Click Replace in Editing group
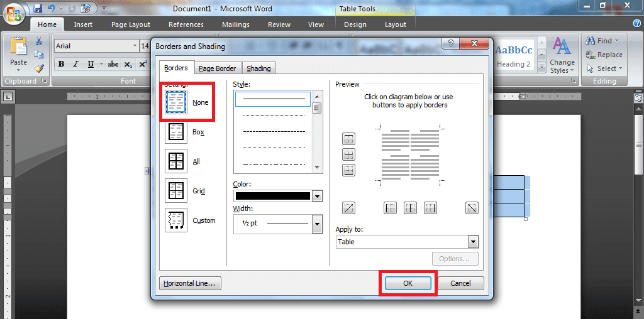Screen dimensions: 644x319 [x=604, y=55]
